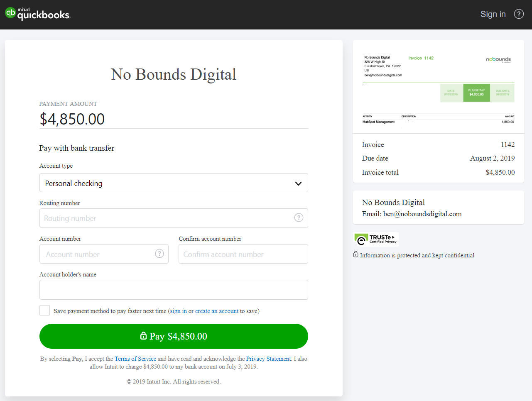
Task: Enable the save payment method checkbox
Action: tap(45, 311)
